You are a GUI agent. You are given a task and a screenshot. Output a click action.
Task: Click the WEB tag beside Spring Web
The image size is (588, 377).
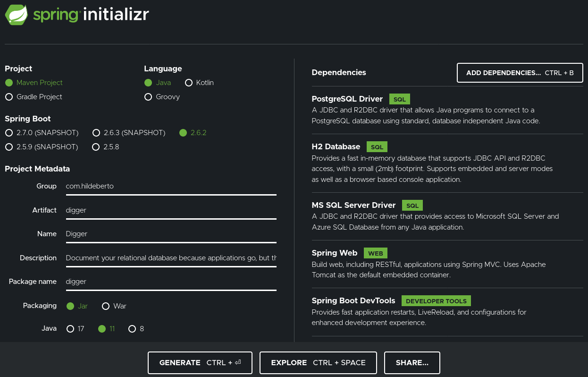[x=376, y=253]
